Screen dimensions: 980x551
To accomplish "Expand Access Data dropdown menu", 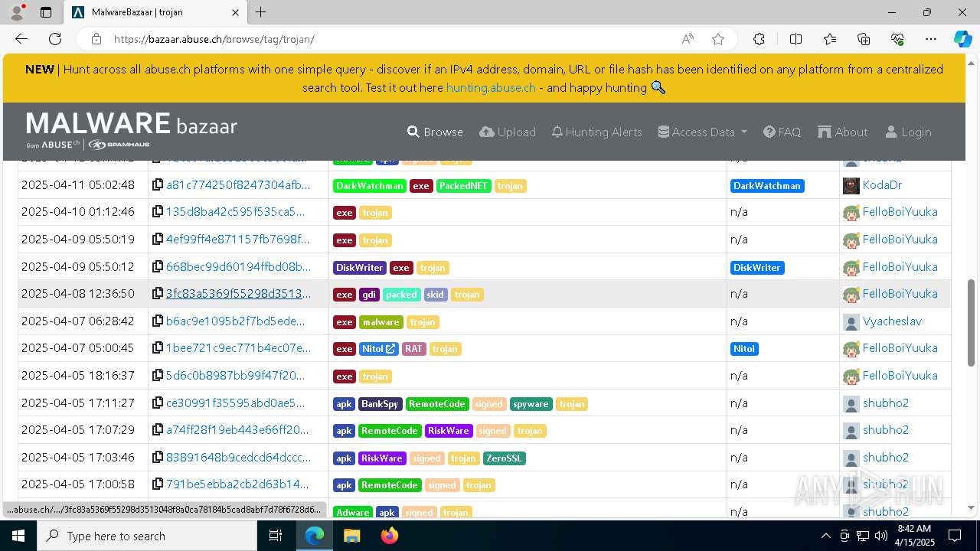I will (x=702, y=132).
